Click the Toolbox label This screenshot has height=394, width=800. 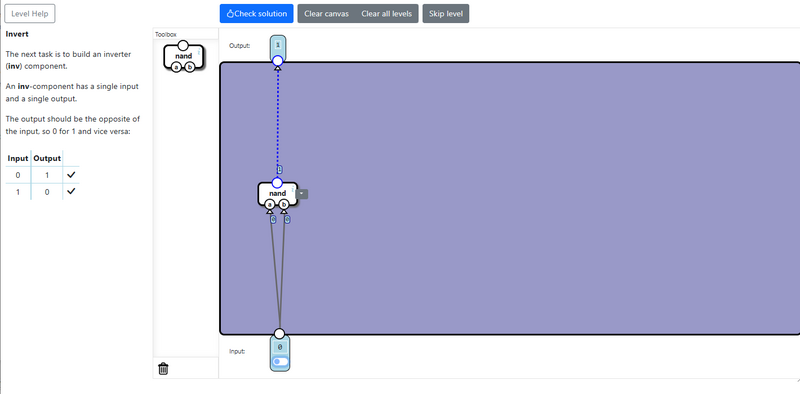click(166, 34)
